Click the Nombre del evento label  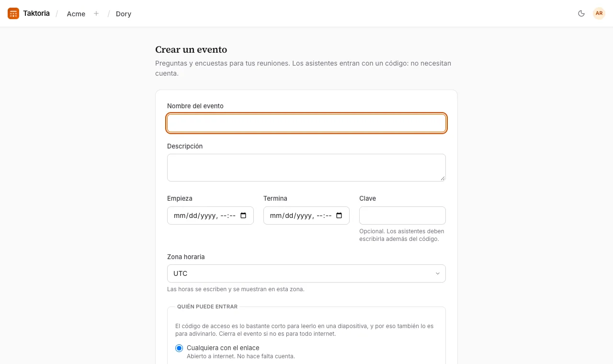tap(195, 106)
